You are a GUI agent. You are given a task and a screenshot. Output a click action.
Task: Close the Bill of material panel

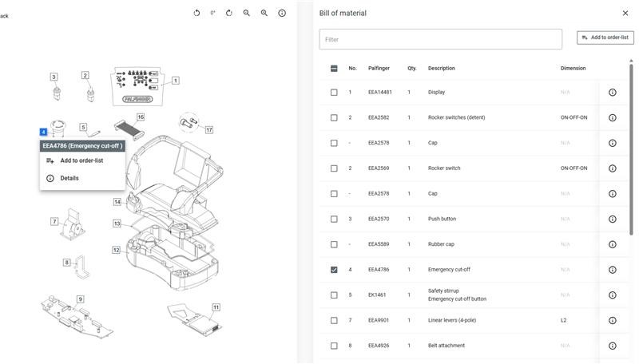click(x=625, y=13)
